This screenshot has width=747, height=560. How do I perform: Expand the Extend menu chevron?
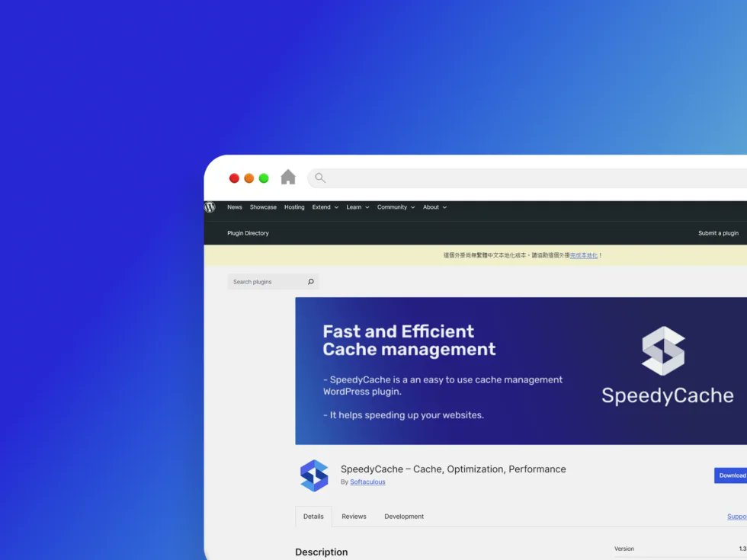tap(336, 207)
